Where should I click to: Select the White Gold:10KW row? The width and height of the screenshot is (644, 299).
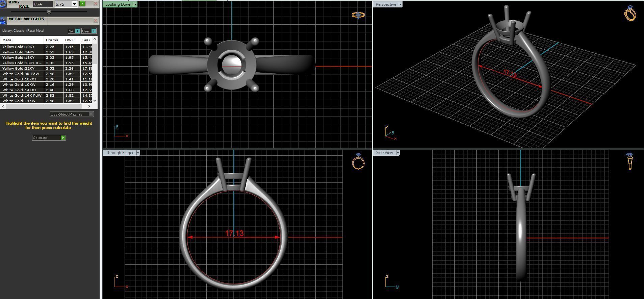46,84
